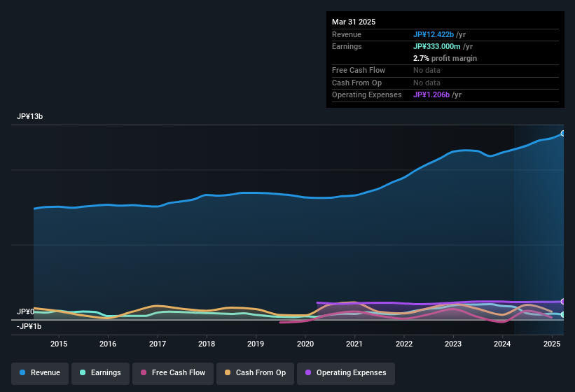Click the Free Cash Flow tooltip row label
The image size is (575, 392).
[x=359, y=70]
